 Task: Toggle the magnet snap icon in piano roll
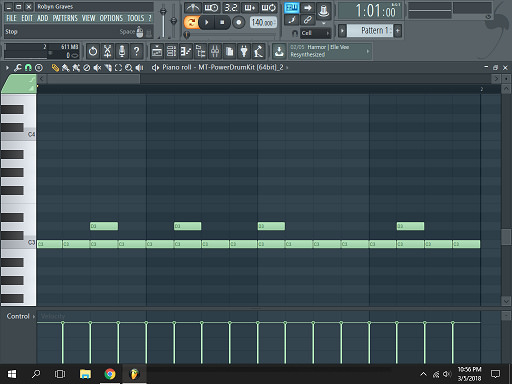tap(28, 68)
